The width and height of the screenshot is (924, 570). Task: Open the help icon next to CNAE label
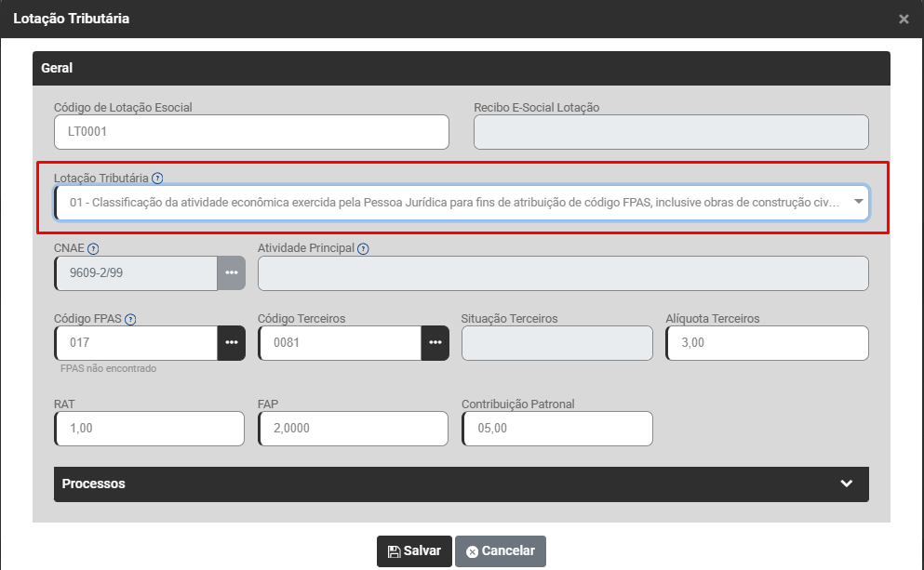(93, 248)
